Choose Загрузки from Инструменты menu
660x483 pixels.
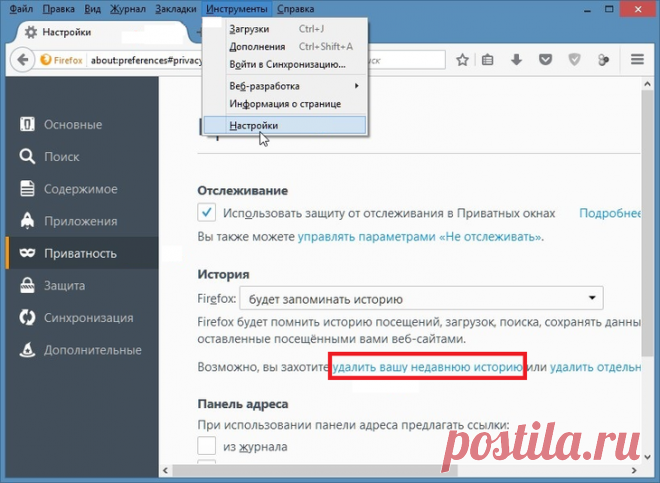(x=285, y=29)
